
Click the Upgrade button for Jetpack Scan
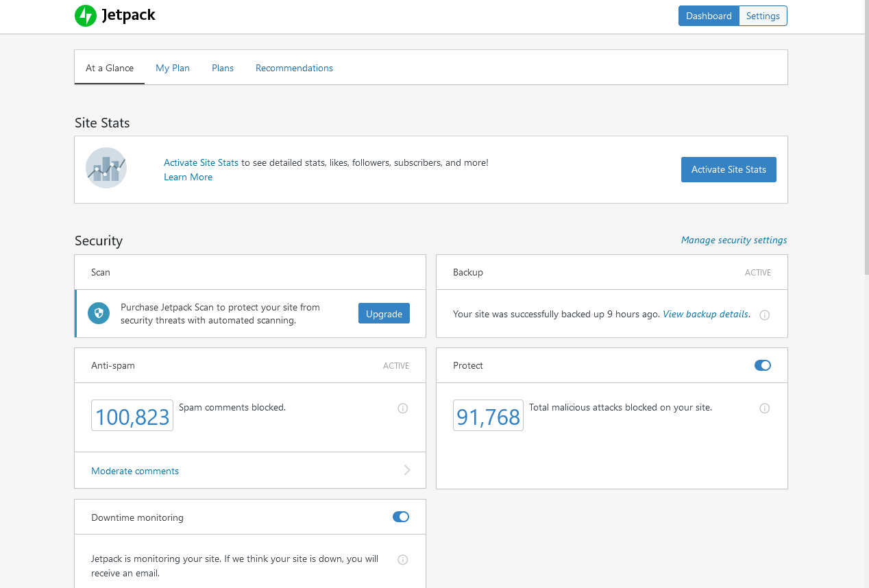(x=384, y=313)
